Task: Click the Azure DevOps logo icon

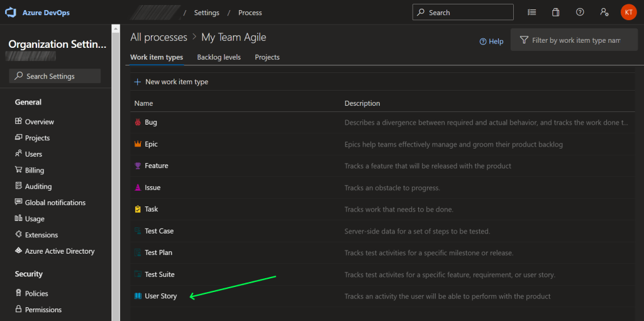Action: pyautogui.click(x=11, y=12)
